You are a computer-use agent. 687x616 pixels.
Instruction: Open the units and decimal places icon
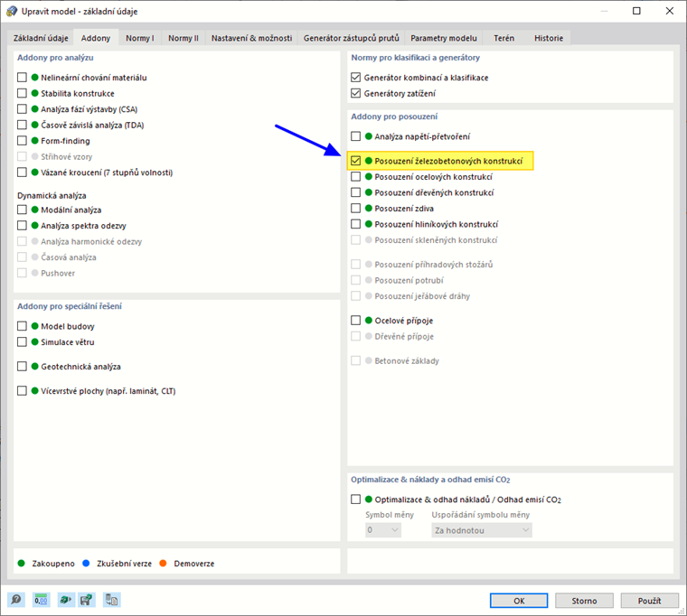pyautogui.click(x=41, y=600)
